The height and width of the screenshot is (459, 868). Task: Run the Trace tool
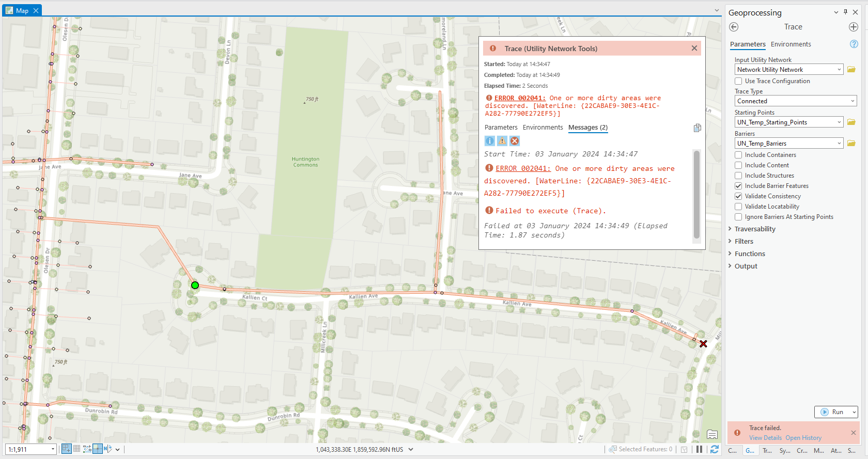click(x=832, y=412)
